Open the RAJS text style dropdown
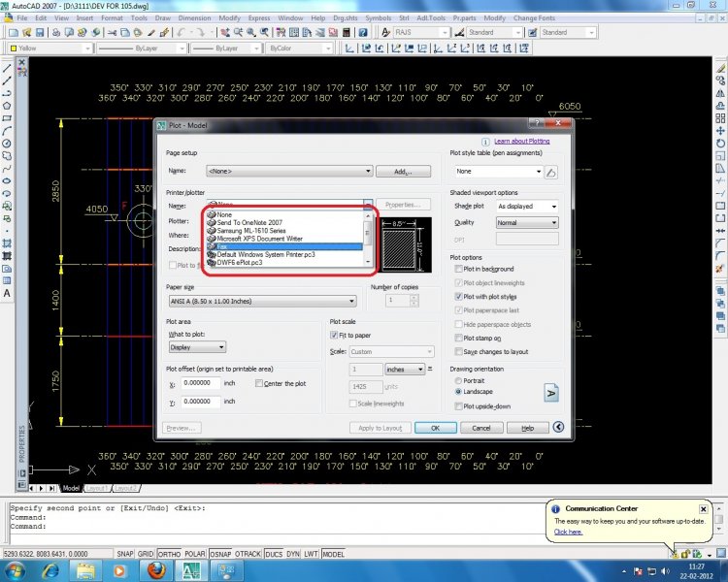Screen dimensions: 728x582 [421, 32]
